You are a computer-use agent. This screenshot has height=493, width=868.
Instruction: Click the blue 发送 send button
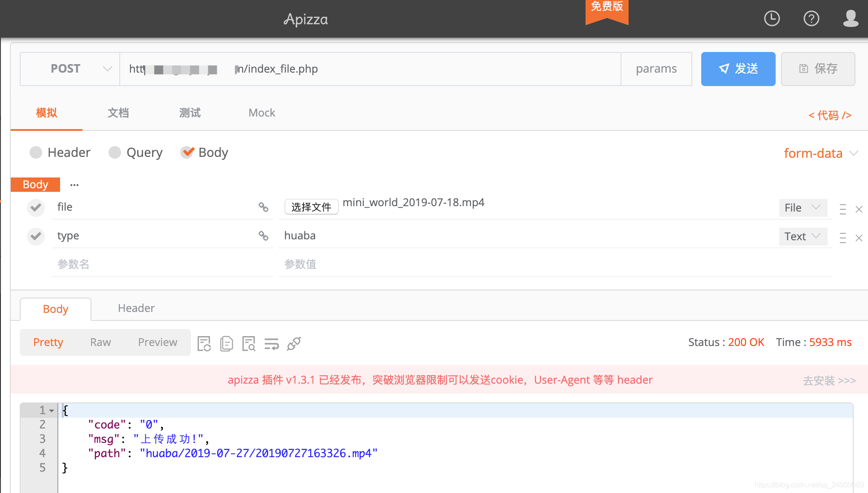[738, 69]
